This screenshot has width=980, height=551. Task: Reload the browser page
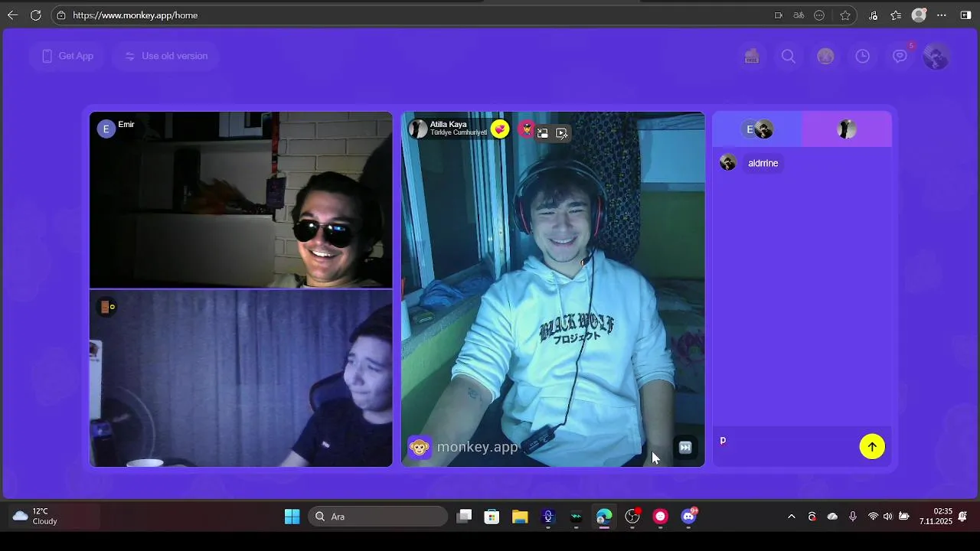(x=35, y=15)
